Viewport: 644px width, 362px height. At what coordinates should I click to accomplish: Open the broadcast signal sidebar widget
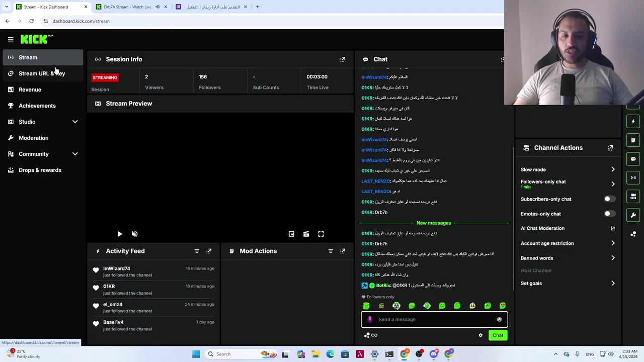point(633,177)
